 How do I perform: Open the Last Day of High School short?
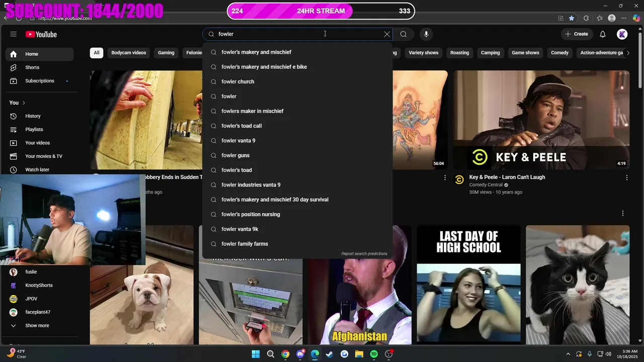(x=469, y=285)
